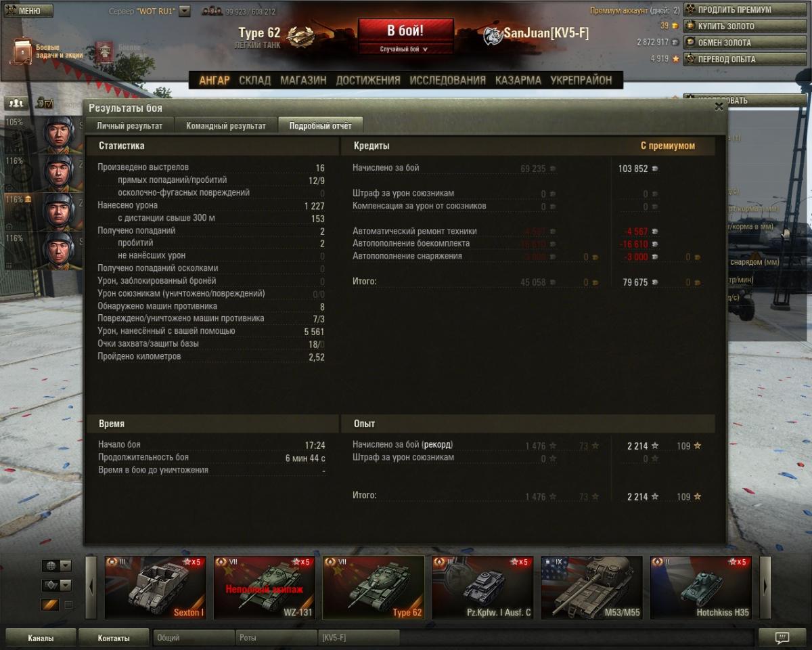The image size is (812, 650).
Task: Select the Hotchkiss H35 tank
Action: [701, 588]
